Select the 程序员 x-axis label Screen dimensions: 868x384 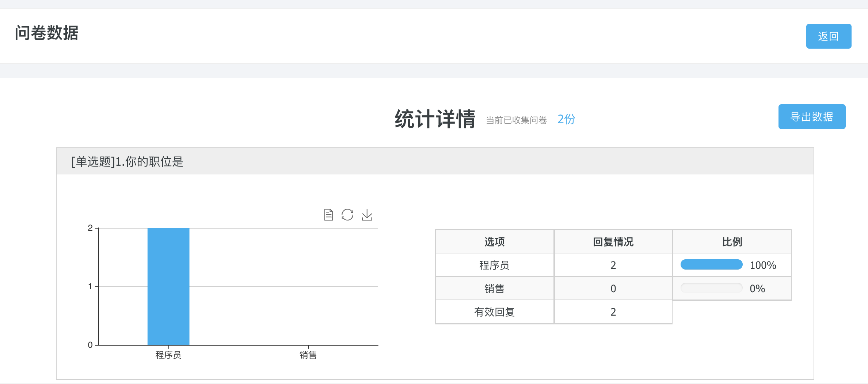pyautogui.click(x=168, y=355)
